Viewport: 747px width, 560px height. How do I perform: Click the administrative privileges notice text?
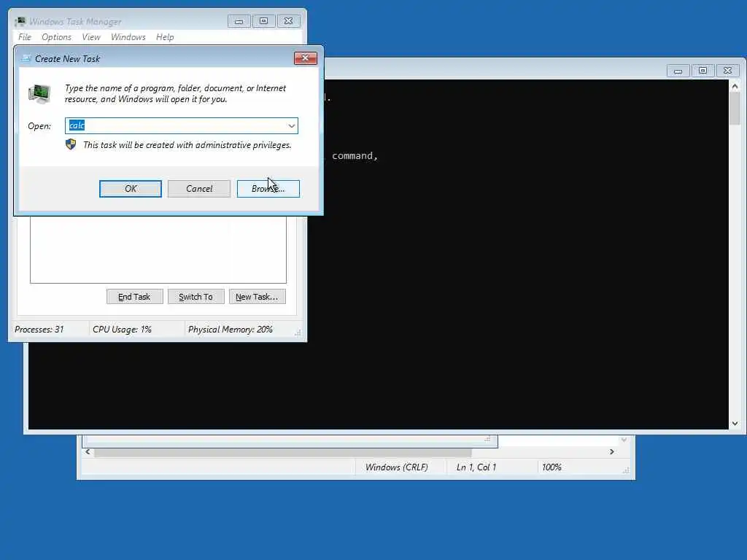point(187,145)
